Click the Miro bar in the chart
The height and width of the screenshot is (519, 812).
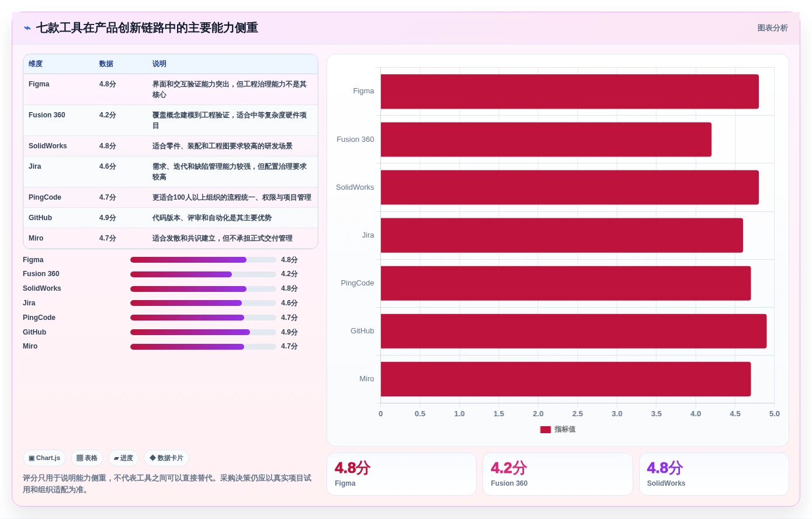(x=565, y=379)
